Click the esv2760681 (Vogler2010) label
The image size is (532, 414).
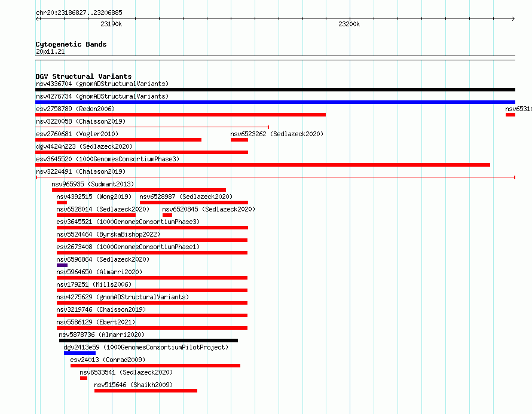point(77,134)
